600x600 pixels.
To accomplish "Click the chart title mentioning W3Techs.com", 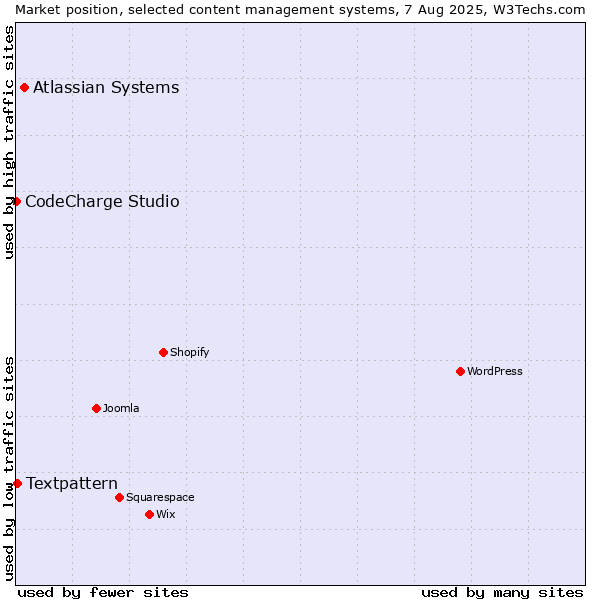I will point(300,10).
